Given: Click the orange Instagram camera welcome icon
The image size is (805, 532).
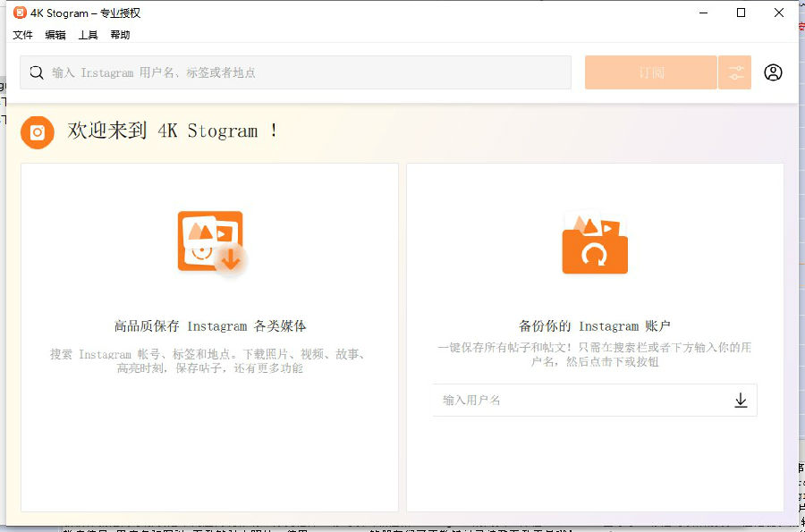Looking at the screenshot, I should 37,132.
